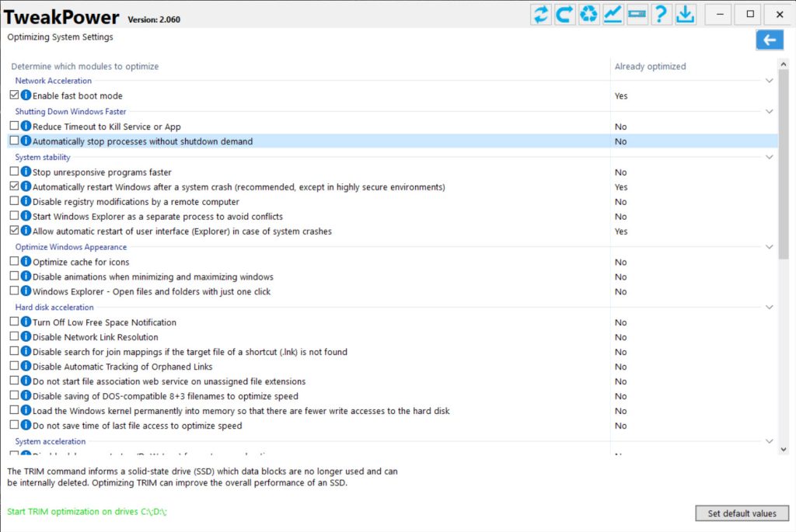Open info icon for Reduce Timeout to Kill Service
The width and height of the screenshot is (796, 532).
(x=26, y=127)
